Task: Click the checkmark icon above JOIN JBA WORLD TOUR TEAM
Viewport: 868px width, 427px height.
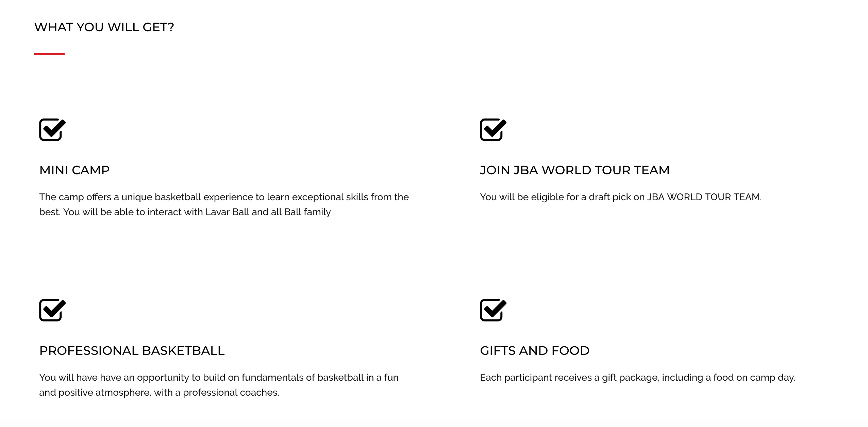Action: (x=493, y=129)
